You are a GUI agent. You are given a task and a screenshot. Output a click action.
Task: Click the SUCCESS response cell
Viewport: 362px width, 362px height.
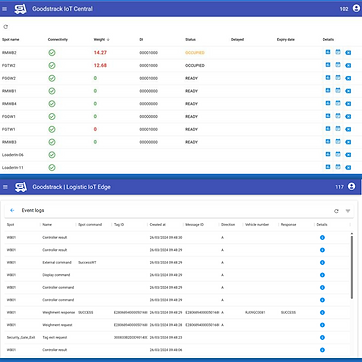coord(288,313)
